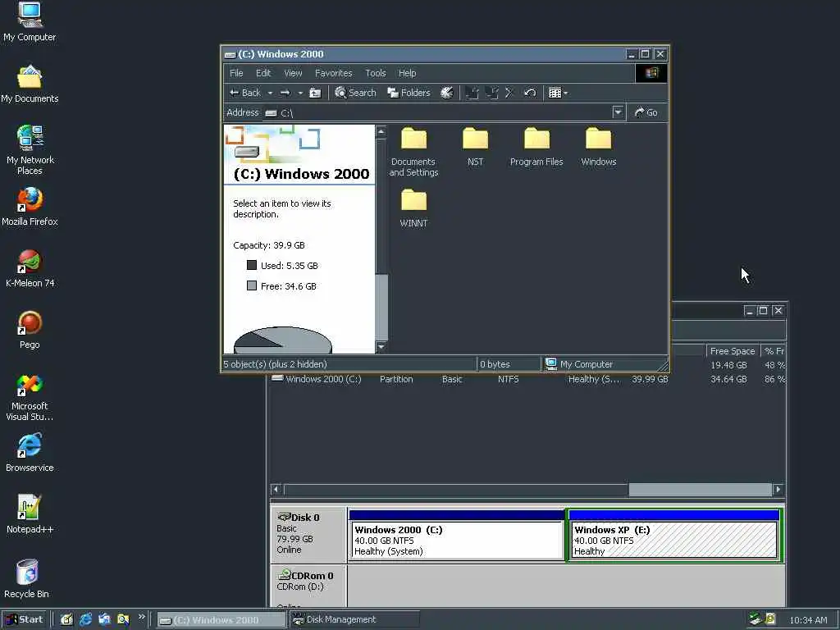Expand the quick launch chevron
This screenshot has width=840, height=630.
[x=141, y=617]
